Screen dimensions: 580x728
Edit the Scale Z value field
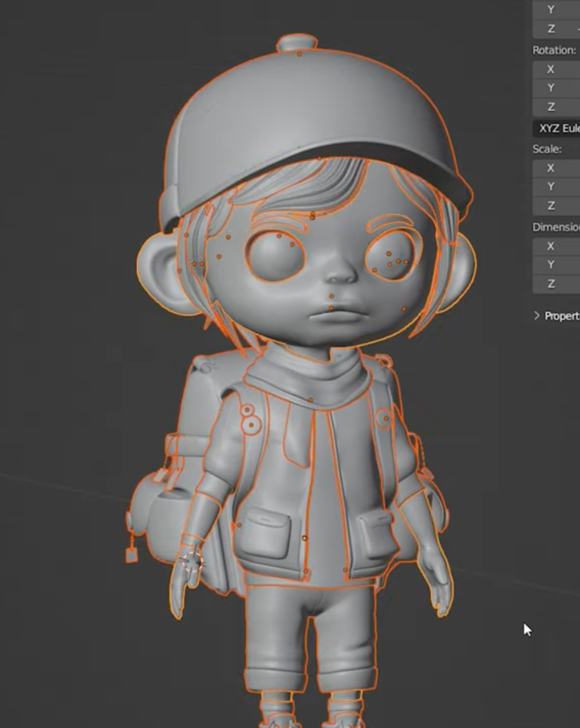(x=561, y=206)
